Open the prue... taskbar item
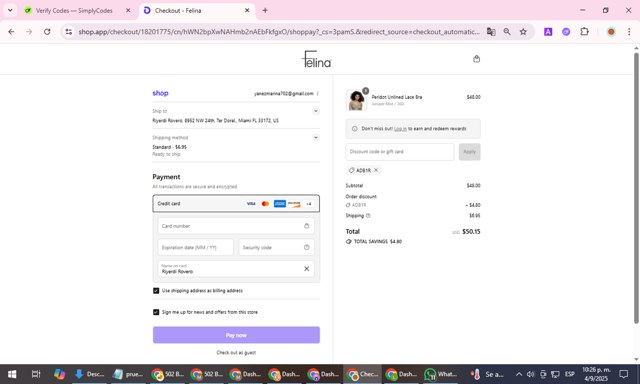This screenshot has width=640, height=384. point(128,374)
